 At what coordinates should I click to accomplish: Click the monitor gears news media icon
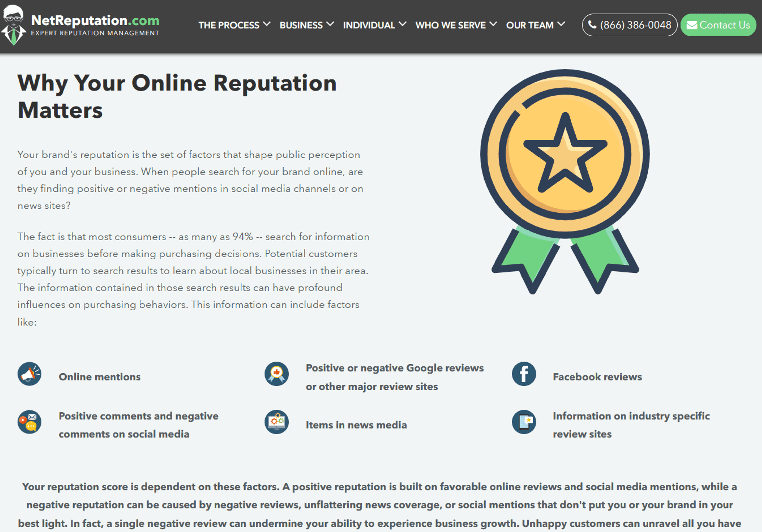click(276, 422)
